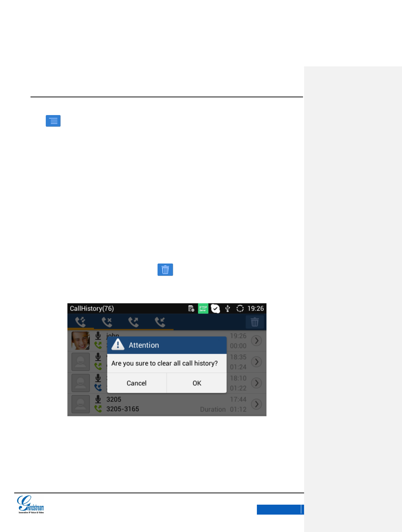The width and height of the screenshot is (402, 532).
Task: Click the green call icon in john's row
Action: (x=98, y=345)
